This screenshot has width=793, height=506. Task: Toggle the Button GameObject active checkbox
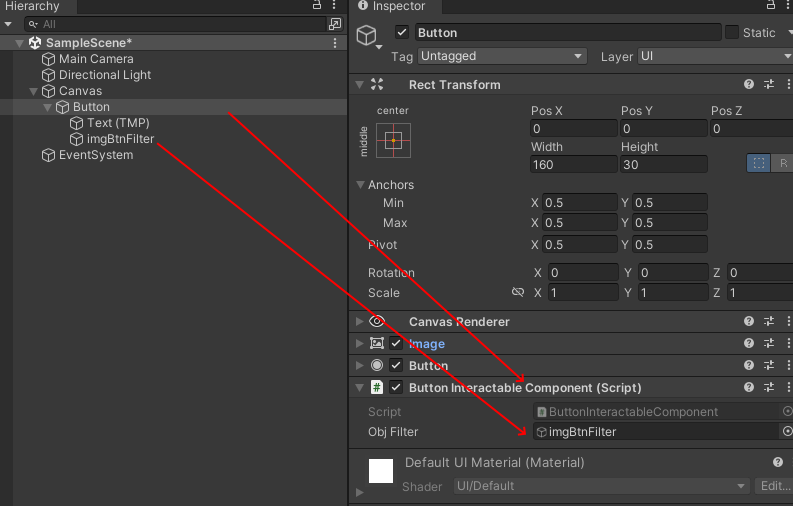[x=402, y=32]
